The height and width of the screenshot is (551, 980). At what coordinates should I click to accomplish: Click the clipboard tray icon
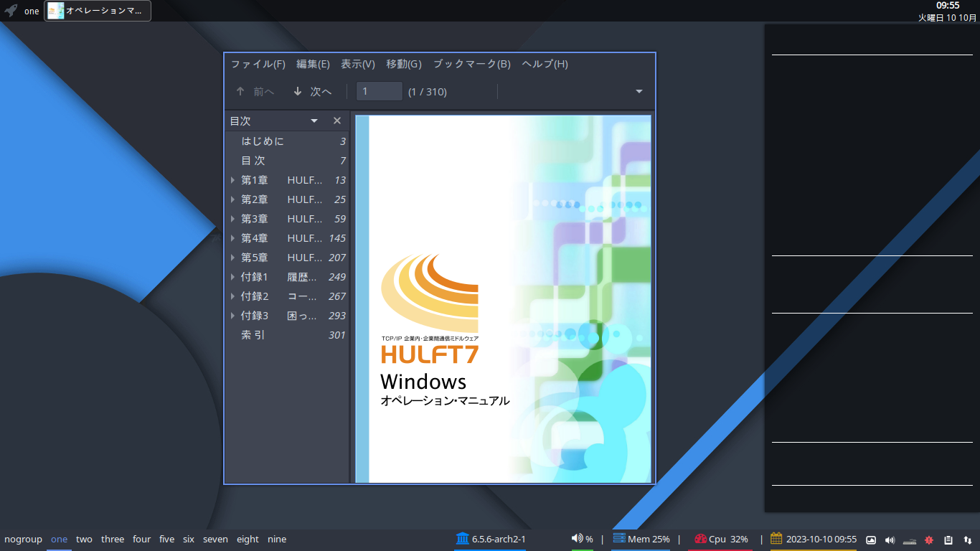pos(948,540)
